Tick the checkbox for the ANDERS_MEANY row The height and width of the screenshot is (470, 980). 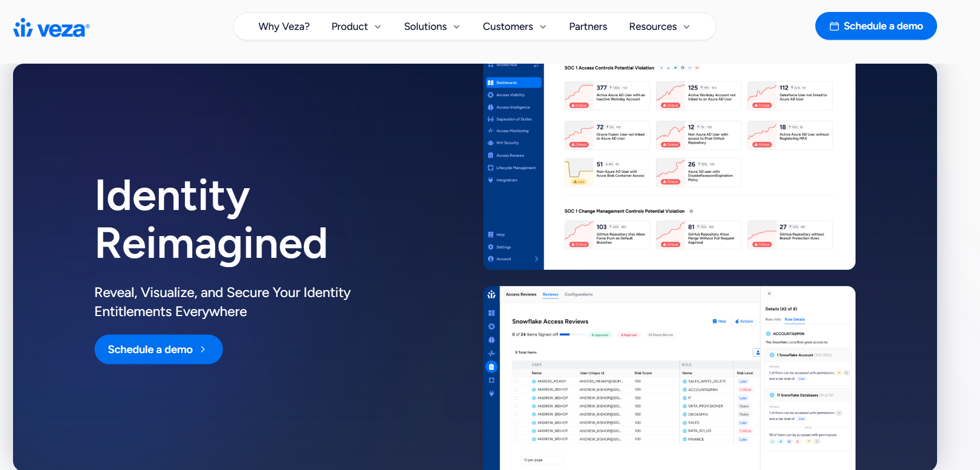coord(516,381)
